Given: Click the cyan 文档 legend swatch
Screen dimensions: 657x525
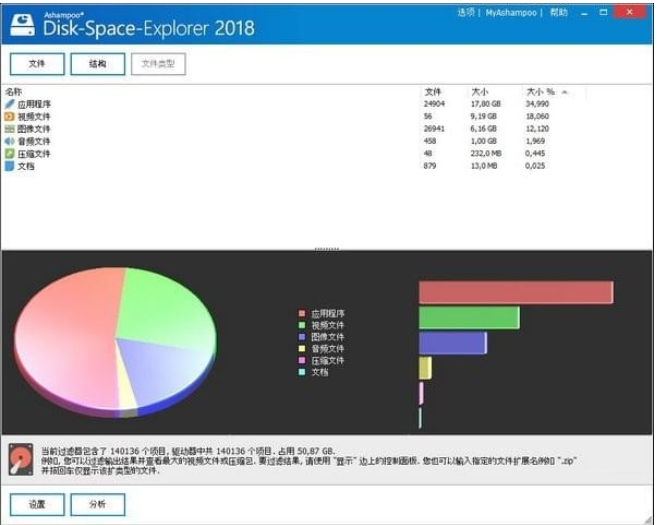Looking at the screenshot, I should (x=302, y=372).
